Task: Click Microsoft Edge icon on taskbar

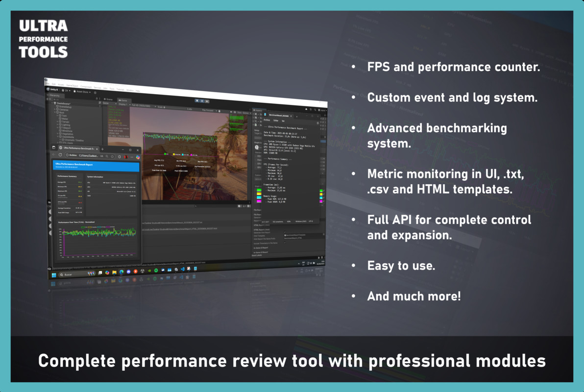Action: [122, 271]
